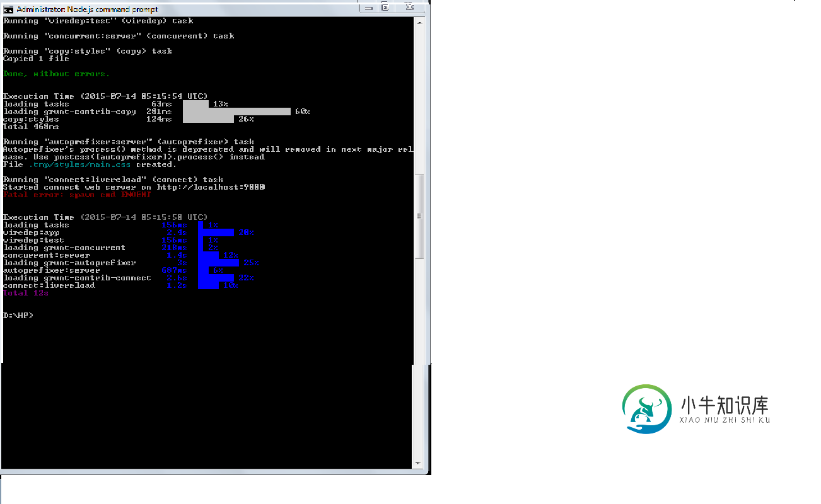Viewport: 821px width, 504px height.
Task: Click the 'Running "concurrent:server"' task line
Action: coord(119,36)
